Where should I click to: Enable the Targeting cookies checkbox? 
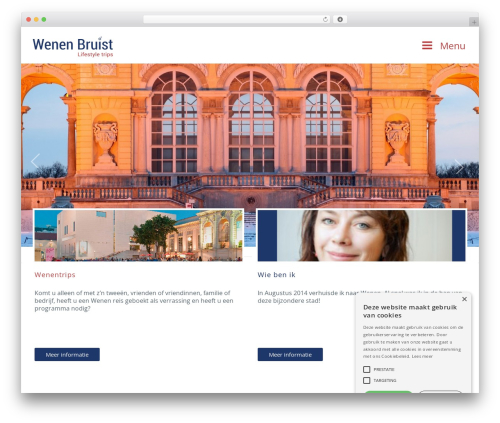tap(366, 380)
